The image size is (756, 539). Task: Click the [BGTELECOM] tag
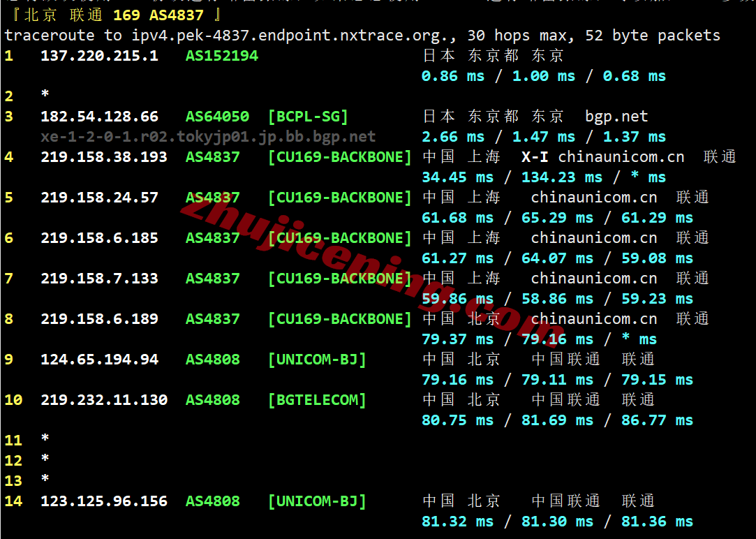(317, 400)
